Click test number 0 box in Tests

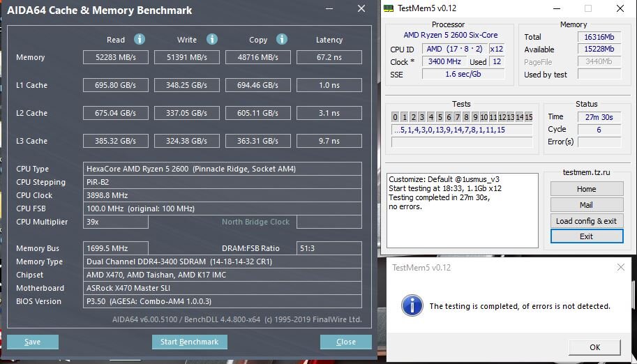click(396, 117)
